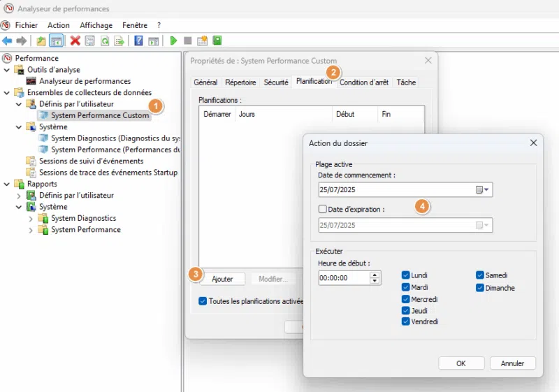Screen dimensions: 559x392
Task: Click the green book icon in the toolbar
Action: click(x=217, y=41)
